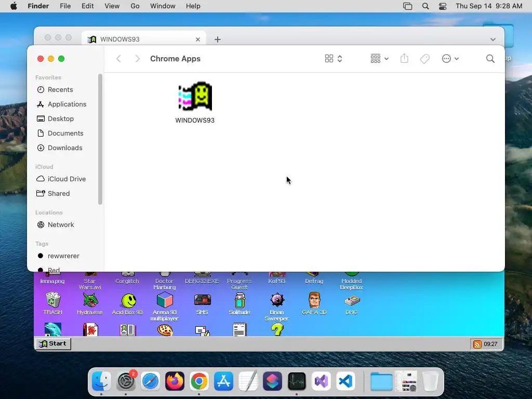The image size is (532, 399).
Task: Open Control Center in menu bar
Action: 443,6
